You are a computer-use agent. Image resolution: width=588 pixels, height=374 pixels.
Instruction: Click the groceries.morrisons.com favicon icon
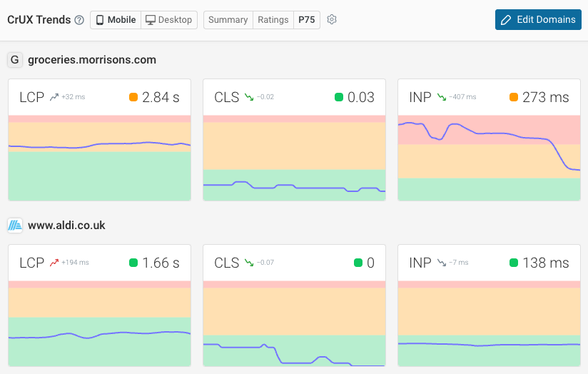click(x=15, y=60)
